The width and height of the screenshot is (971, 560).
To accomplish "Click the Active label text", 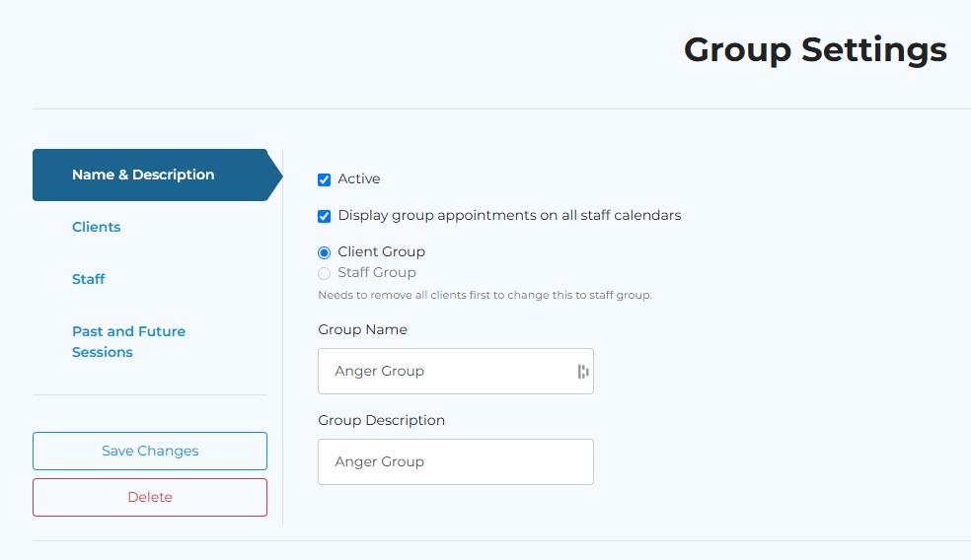I will coord(359,178).
